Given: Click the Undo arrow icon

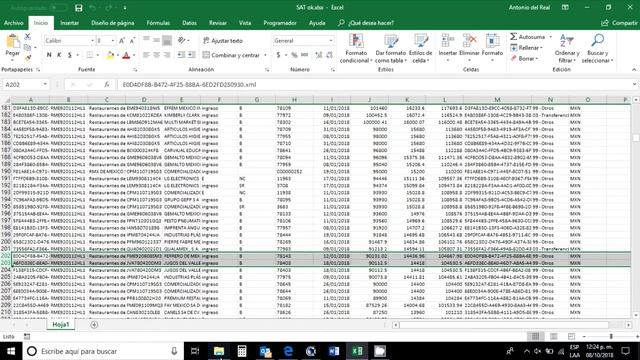Looking at the screenshot, I should (x=93, y=8).
